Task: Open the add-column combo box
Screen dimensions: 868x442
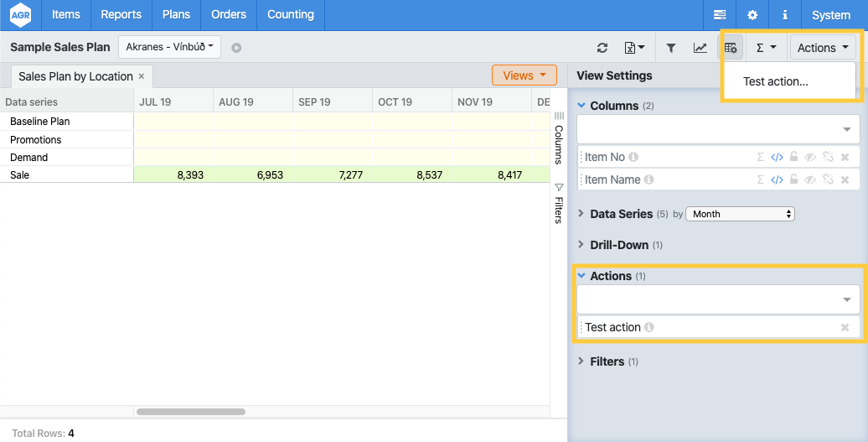Action: [719, 129]
